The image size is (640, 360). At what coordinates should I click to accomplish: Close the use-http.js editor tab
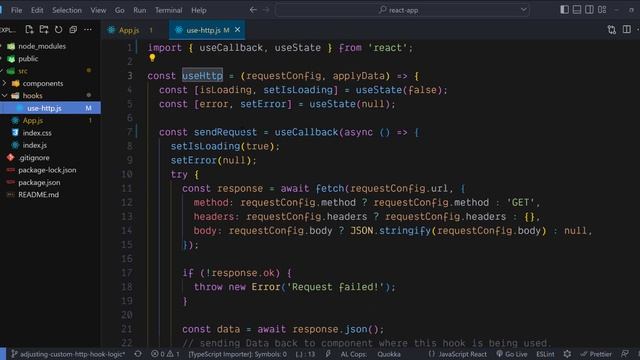point(238,29)
